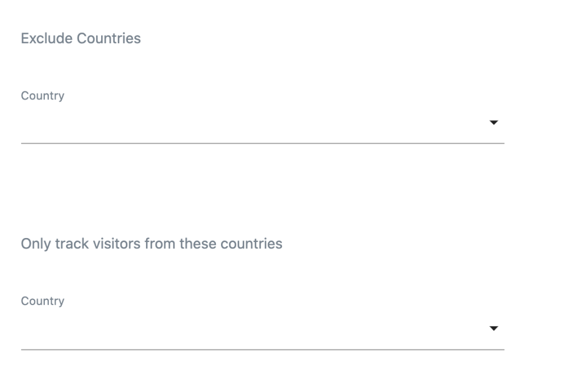Viewport: 582px width, 392px height.
Task: Open the 'Only track visitors' country selector
Action: point(263,328)
